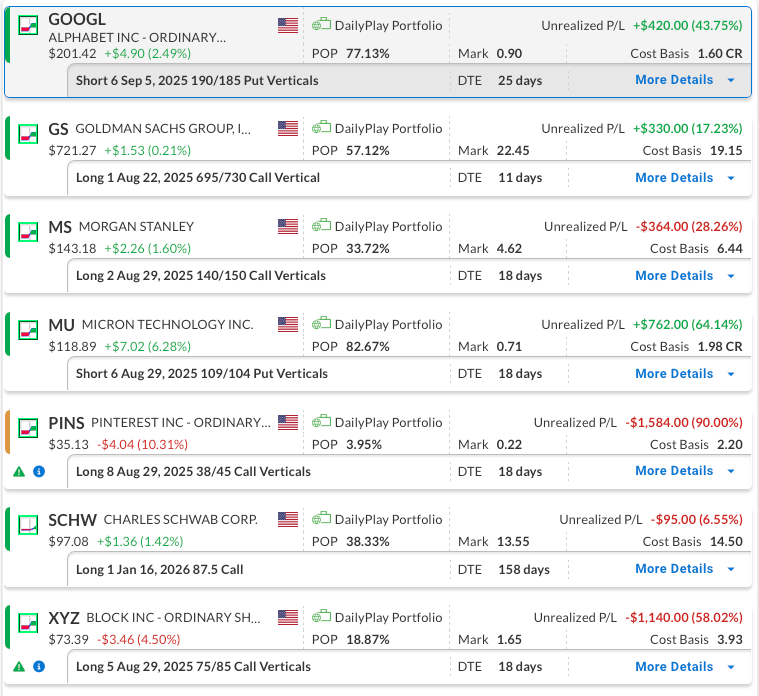Click the US flag in MU row

point(288,324)
